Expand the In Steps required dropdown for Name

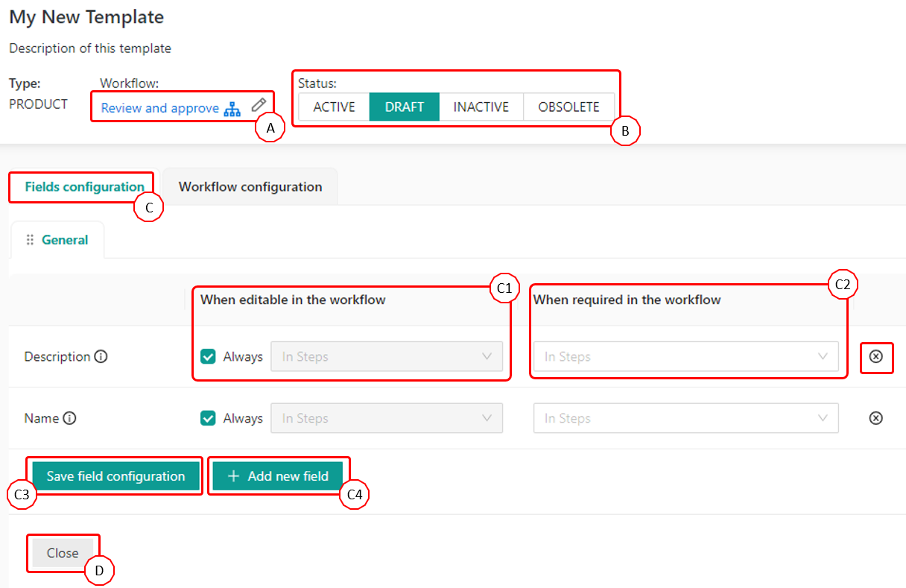pyautogui.click(x=685, y=418)
